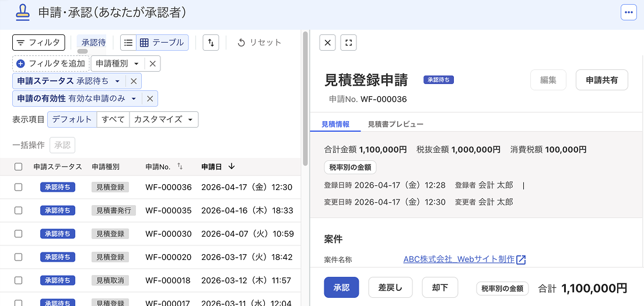Viewport: 644px width, 306px height.
Task: Click the horizontal scroll handle under 承認待
Action: 83,52
